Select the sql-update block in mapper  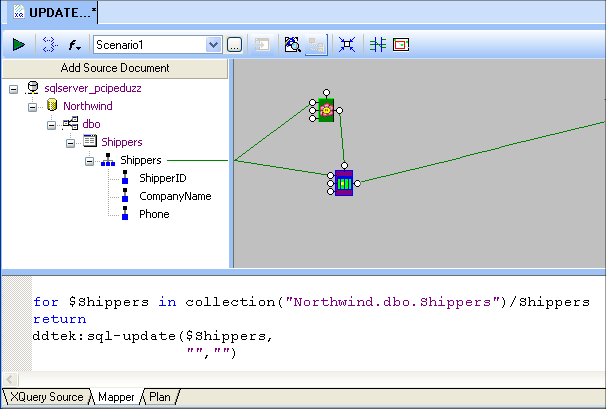[344, 183]
